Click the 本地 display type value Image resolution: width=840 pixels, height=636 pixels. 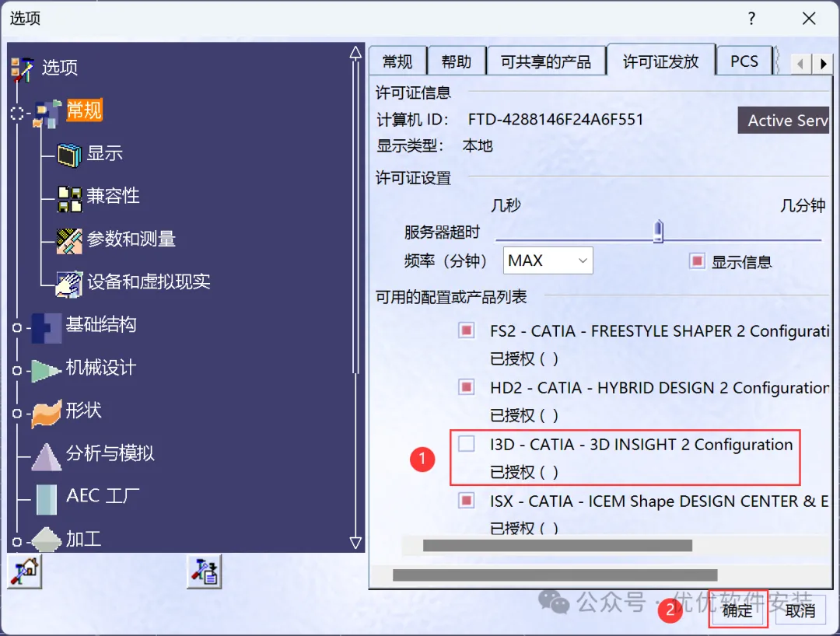tap(478, 145)
